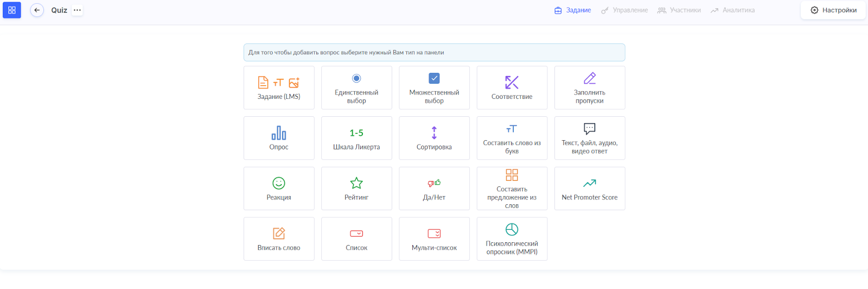The image size is (868, 289).
Task: Click the grid apps icon in top-left
Action: [12, 10]
